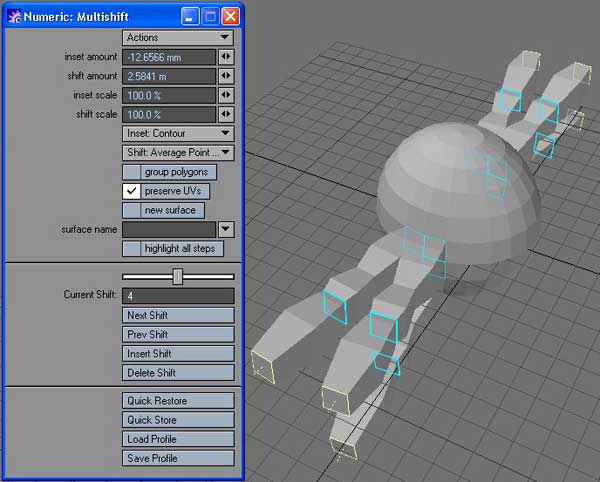Minimize the Numeric: Multishift window
Image resolution: width=600 pixels, height=482 pixels.
[190, 16]
